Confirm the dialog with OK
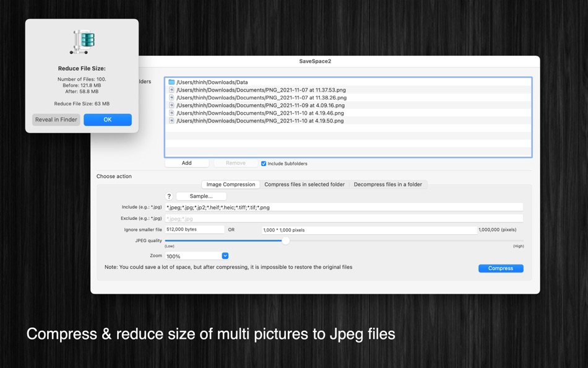The height and width of the screenshot is (368, 588). click(108, 120)
